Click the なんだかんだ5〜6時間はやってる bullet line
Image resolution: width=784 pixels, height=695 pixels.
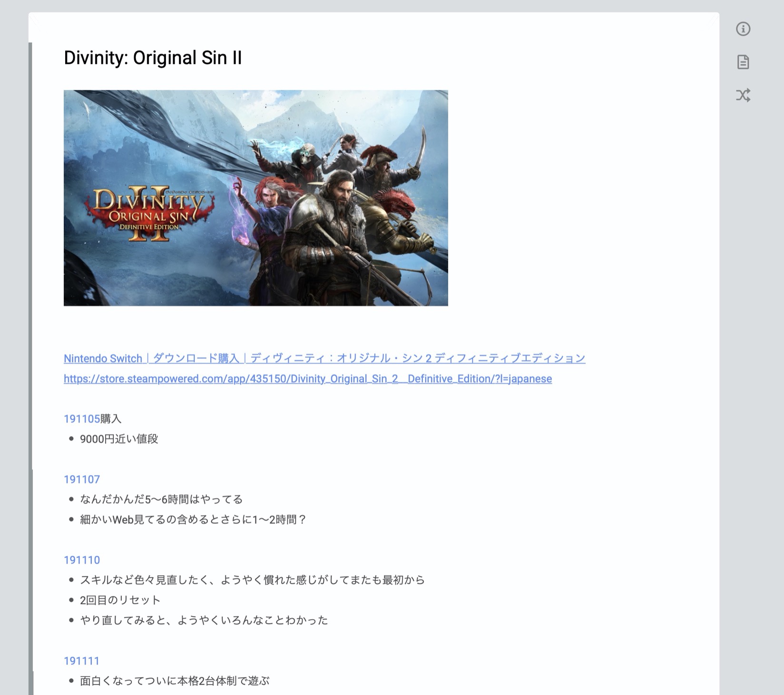click(x=161, y=499)
